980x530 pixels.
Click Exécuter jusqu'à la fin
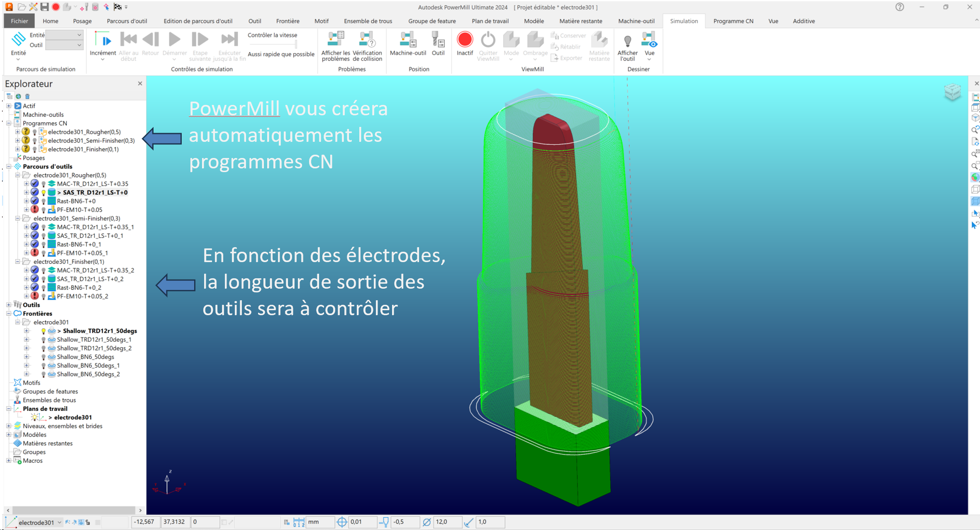point(229,46)
